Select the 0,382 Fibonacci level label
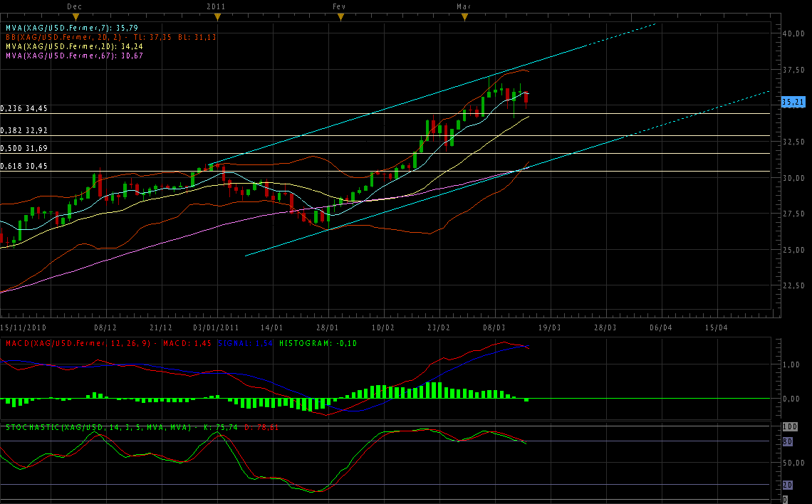 pyautogui.click(x=24, y=131)
